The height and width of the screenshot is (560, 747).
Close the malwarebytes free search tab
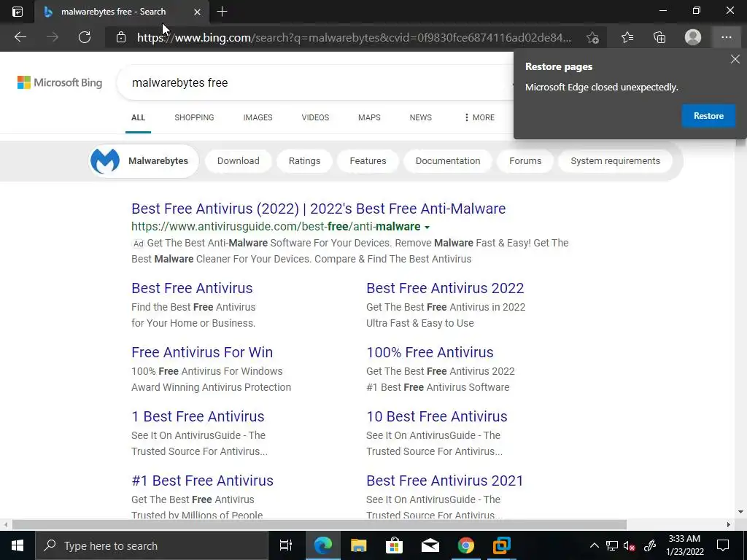coord(197,12)
